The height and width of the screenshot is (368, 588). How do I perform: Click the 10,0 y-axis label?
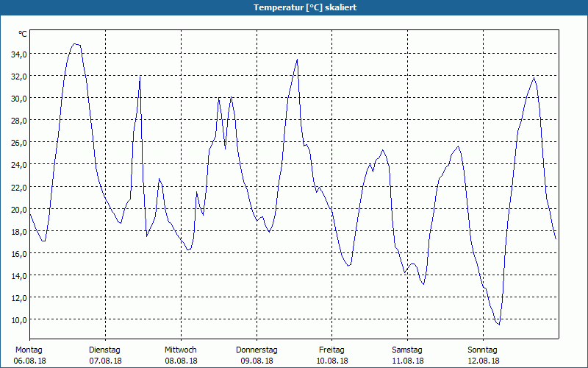19,320
